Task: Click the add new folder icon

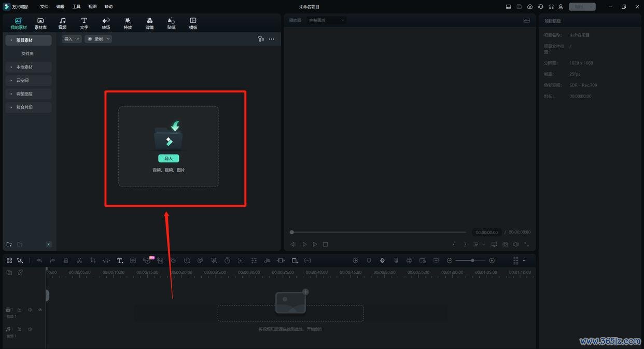Action: [9, 244]
